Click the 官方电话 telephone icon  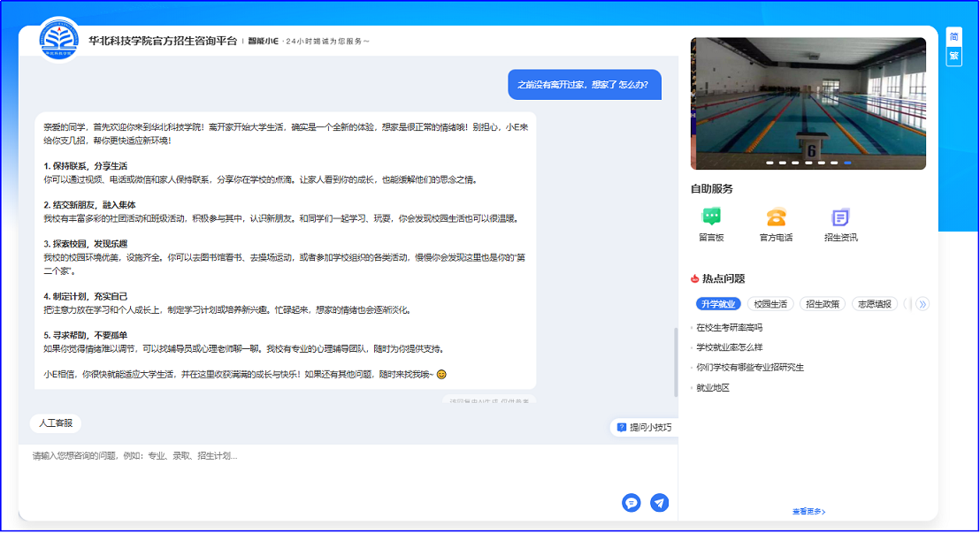point(776,217)
